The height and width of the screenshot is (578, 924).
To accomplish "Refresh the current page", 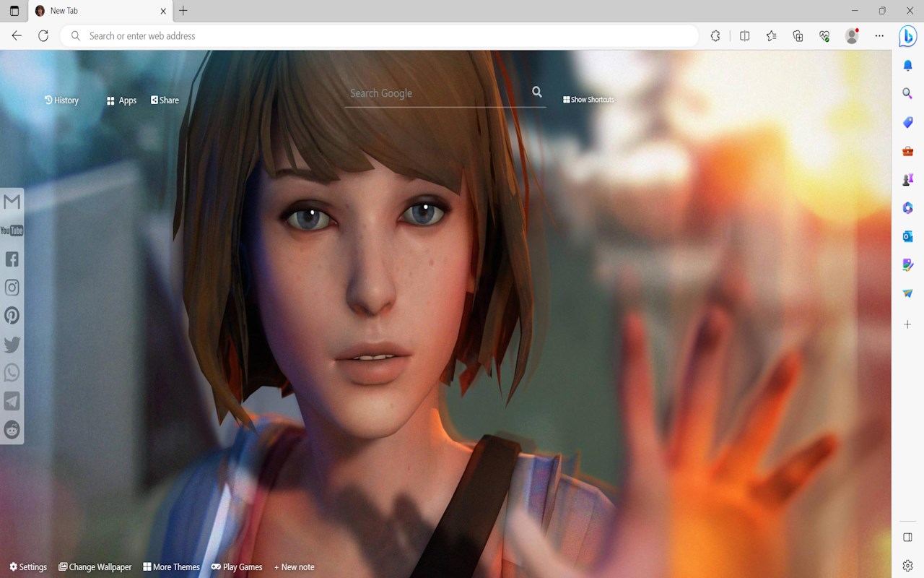I will (43, 36).
